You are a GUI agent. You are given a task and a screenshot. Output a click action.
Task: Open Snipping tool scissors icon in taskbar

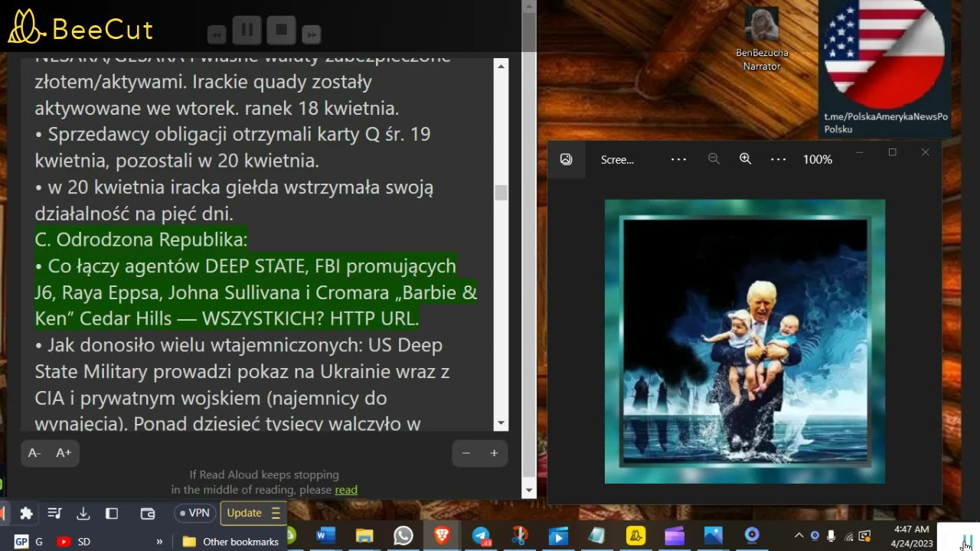tap(520, 536)
